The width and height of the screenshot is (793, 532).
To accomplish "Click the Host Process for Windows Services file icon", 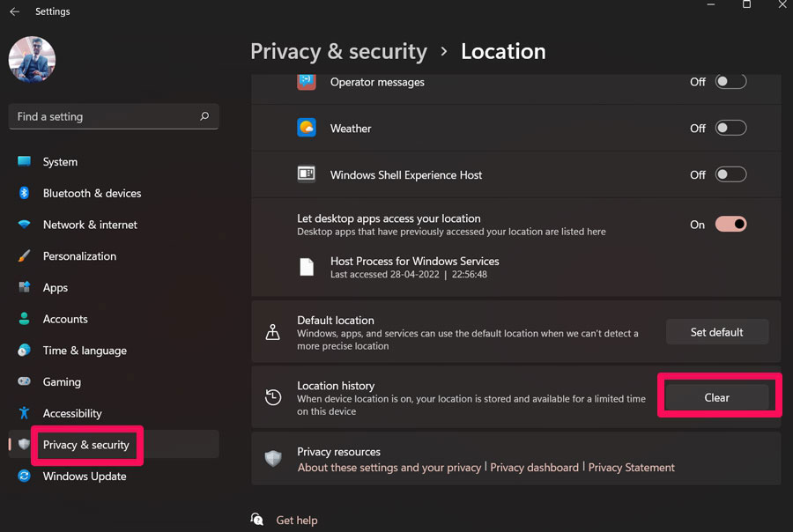I will (307, 267).
